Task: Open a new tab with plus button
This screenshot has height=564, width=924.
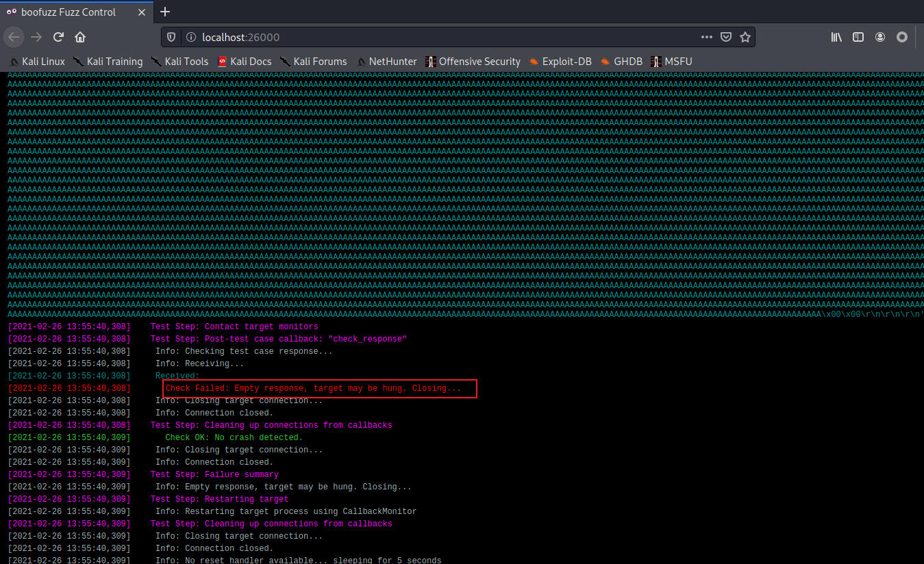Action: (x=164, y=12)
